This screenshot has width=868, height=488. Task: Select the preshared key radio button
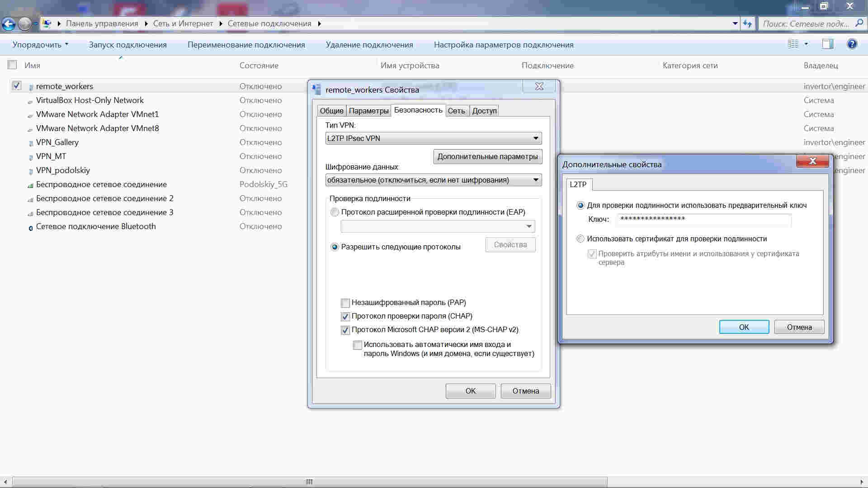tap(580, 205)
